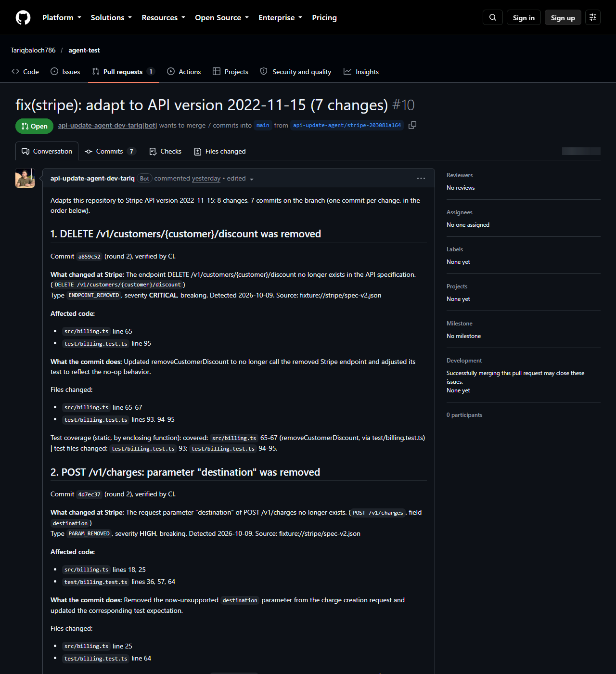Switch to the Commits tab
This screenshot has width=616, height=674.
[x=110, y=151]
